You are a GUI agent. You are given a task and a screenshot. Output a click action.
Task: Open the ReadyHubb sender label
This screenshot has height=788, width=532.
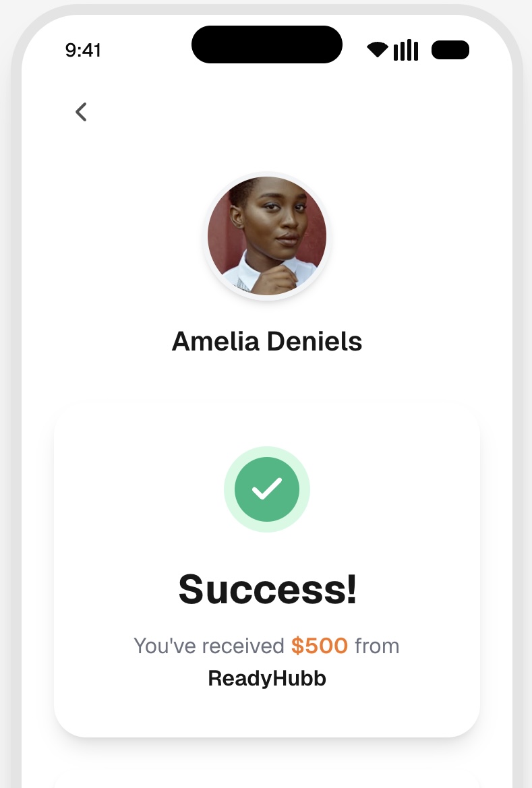pyautogui.click(x=267, y=678)
